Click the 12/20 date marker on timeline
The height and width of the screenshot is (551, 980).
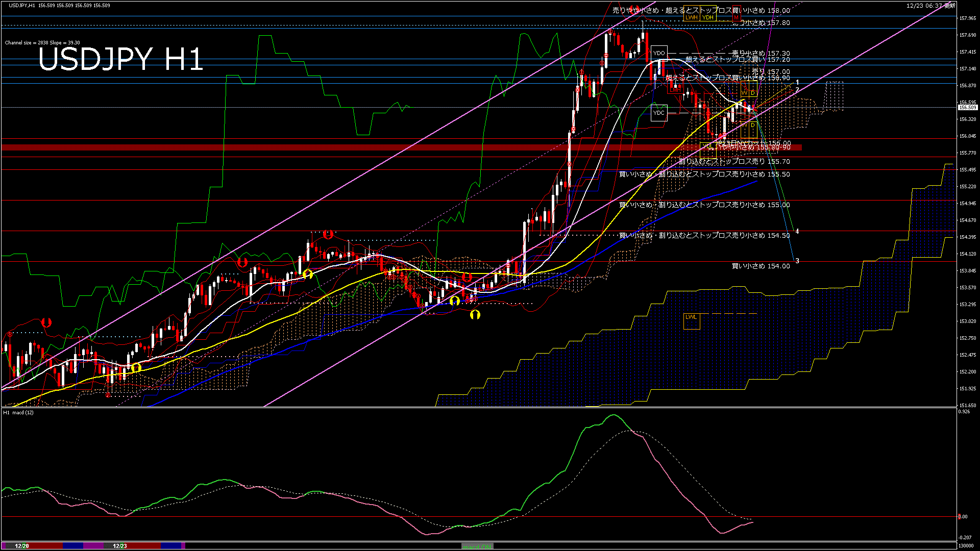tap(22, 546)
